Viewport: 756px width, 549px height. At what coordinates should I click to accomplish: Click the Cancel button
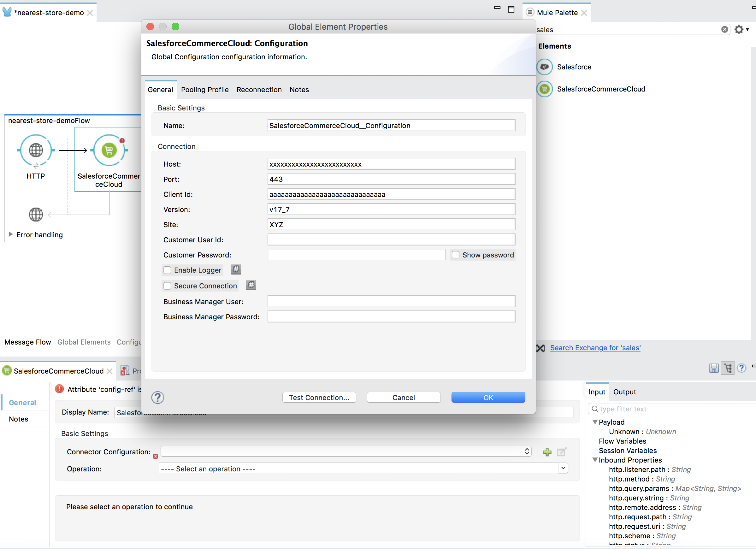click(403, 397)
